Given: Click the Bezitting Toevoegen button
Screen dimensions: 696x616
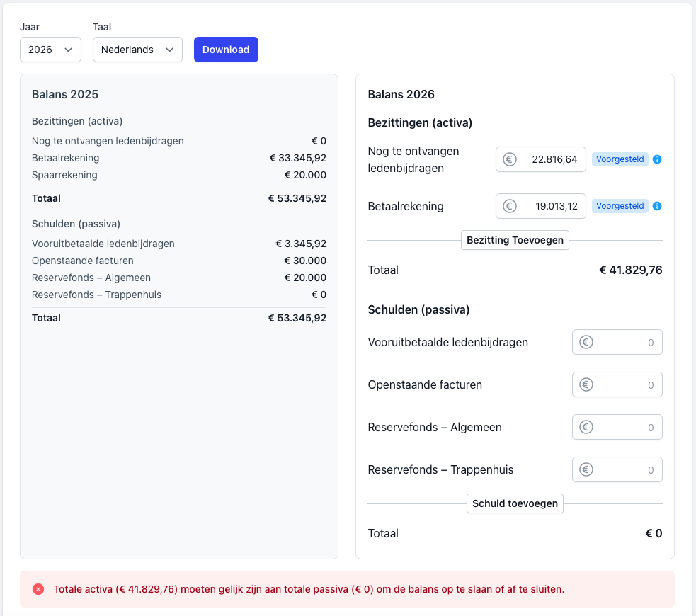Looking at the screenshot, I should tap(515, 240).
